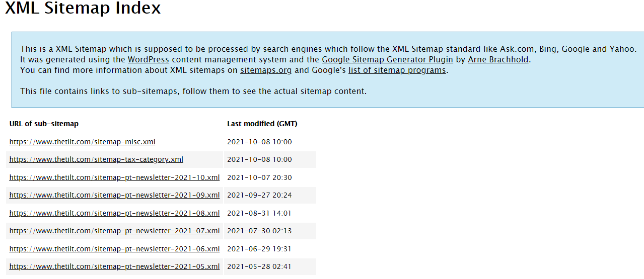
Task: Click the newsletter 2021-08 sitemap URL
Action: click(x=114, y=213)
